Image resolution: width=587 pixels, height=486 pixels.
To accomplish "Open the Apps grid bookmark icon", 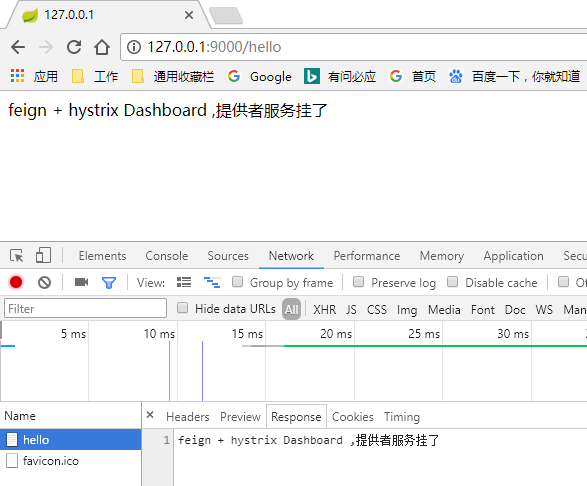I will 17,76.
